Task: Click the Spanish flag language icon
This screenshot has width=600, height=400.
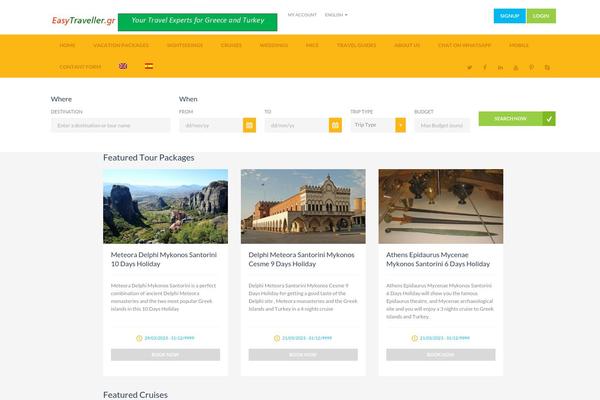Action: pyautogui.click(x=149, y=66)
